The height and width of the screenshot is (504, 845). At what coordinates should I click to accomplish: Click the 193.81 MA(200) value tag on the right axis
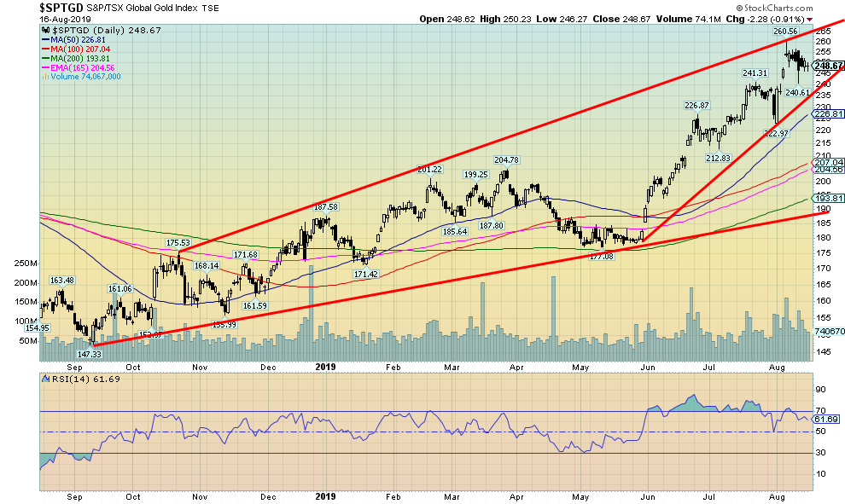coord(829,198)
